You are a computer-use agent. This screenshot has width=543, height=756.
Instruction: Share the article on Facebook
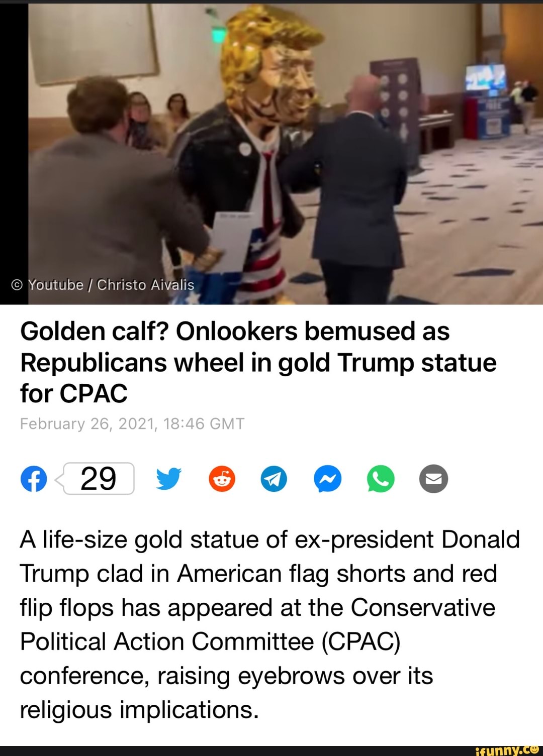click(x=34, y=478)
